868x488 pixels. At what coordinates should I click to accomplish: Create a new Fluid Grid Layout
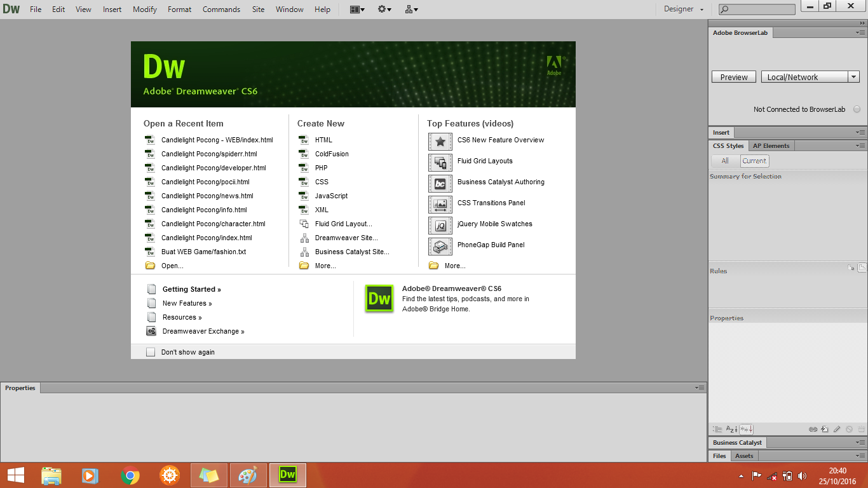point(344,224)
